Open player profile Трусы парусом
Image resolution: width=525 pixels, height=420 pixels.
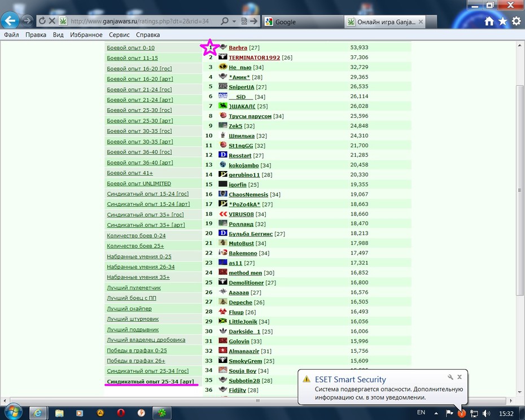250,116
